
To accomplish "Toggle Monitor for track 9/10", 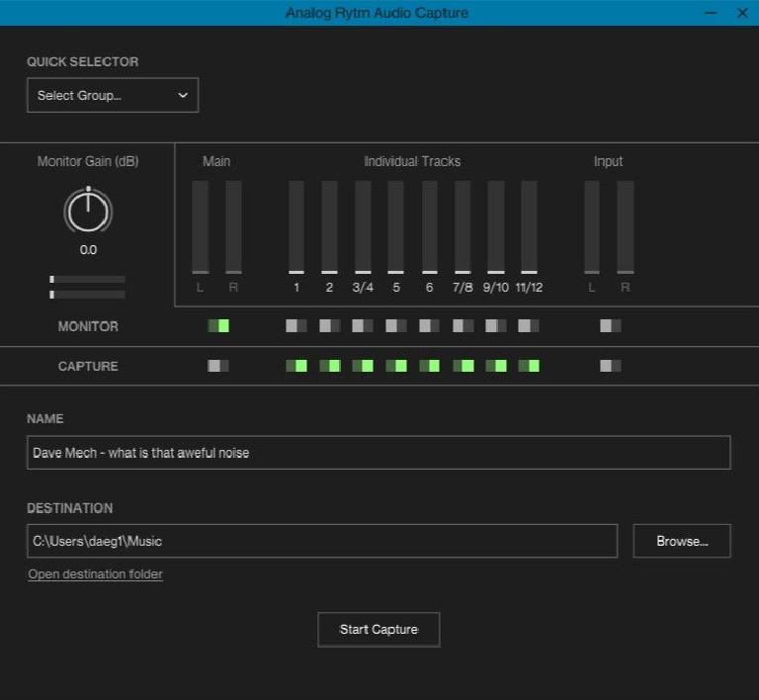I will pos(496,326).
